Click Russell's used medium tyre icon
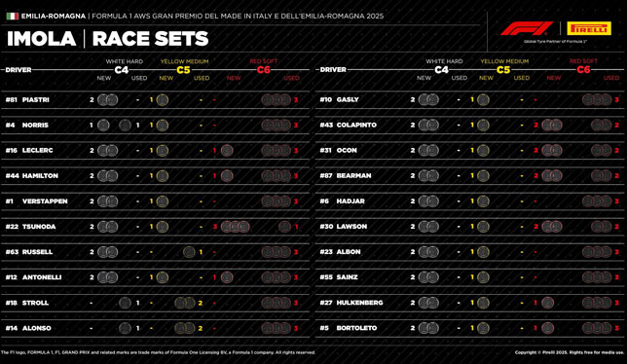 click(x=189, y=252)
